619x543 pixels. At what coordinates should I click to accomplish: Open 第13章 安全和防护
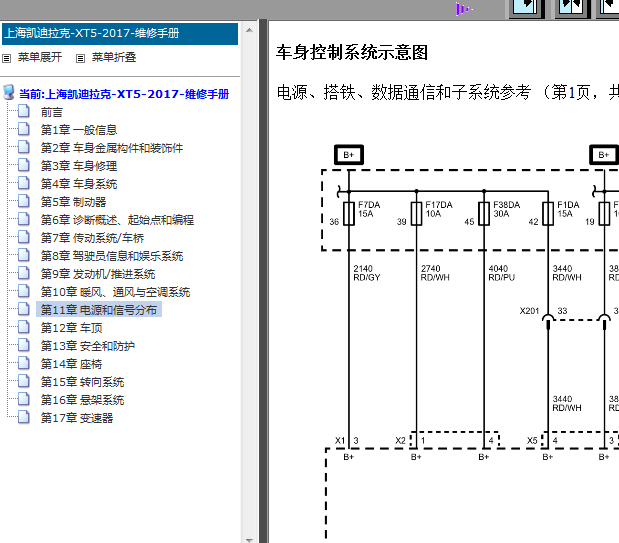point(88,346)
